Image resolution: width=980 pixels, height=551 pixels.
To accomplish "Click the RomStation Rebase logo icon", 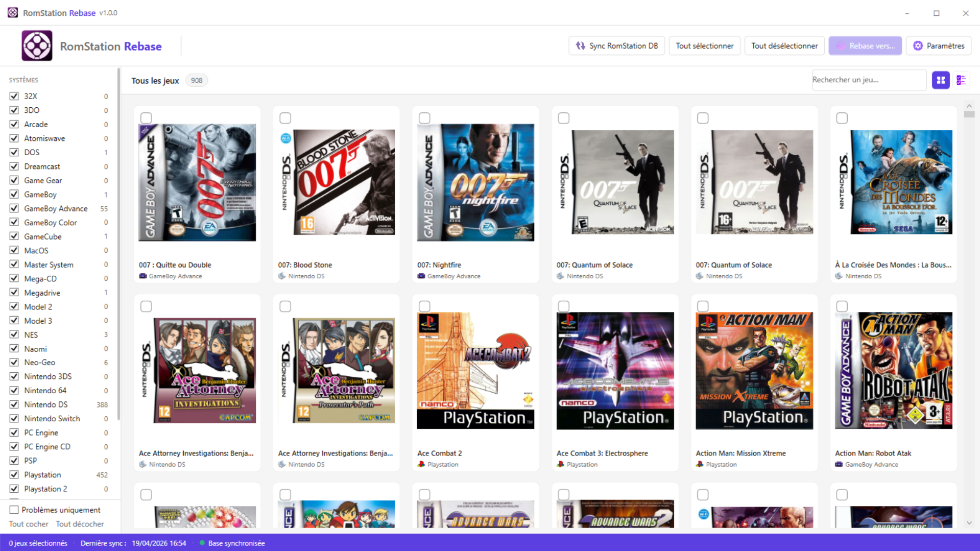I will coord(37,46).
